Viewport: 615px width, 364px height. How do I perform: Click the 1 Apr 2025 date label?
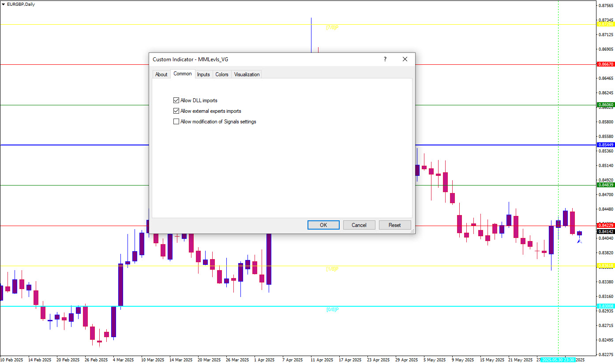[265, 360]
